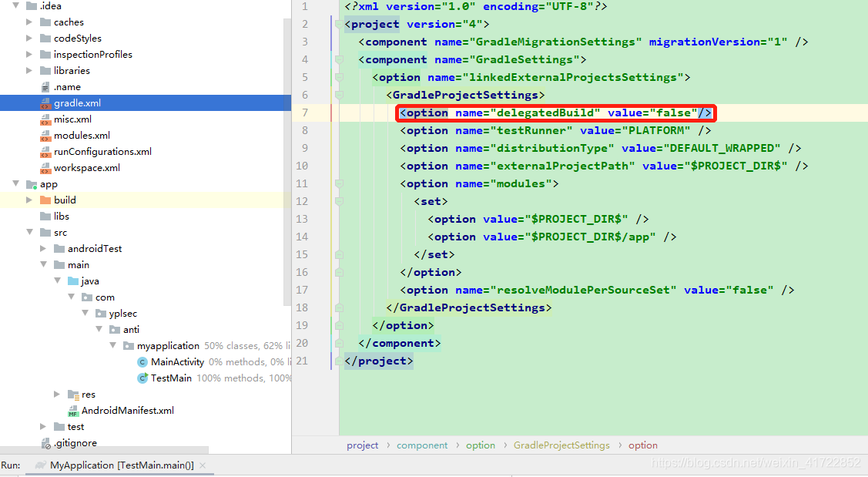The image size is (868, 477).
Task: Open workspace.xml file
Action: tap(87, 167)
